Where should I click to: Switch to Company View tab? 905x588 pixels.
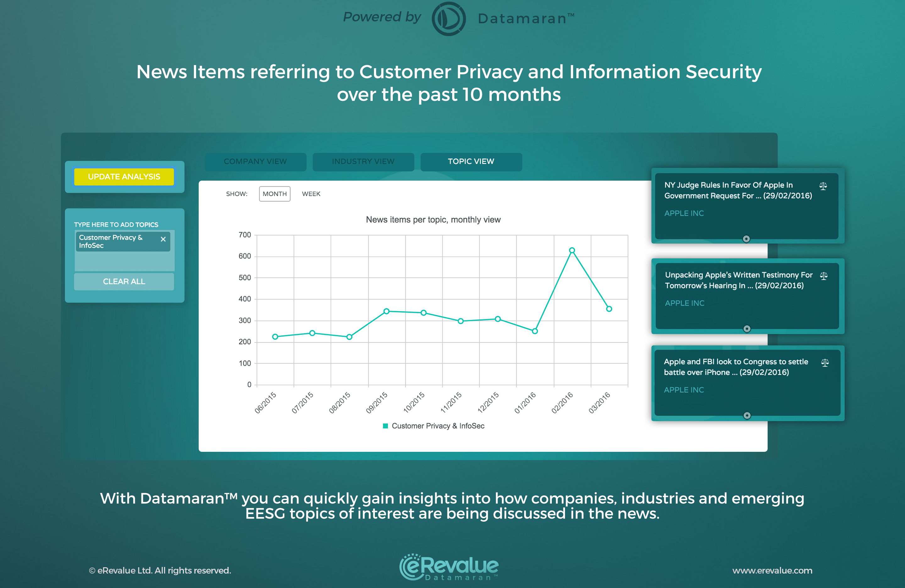[255, 162]
